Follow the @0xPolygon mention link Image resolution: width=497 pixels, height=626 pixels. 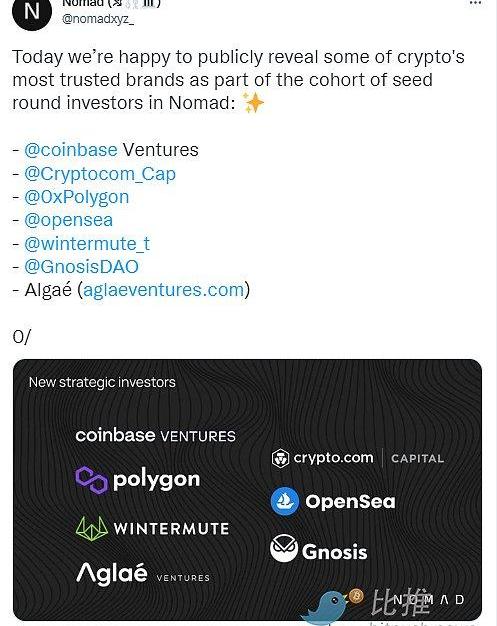coord(77,197)
